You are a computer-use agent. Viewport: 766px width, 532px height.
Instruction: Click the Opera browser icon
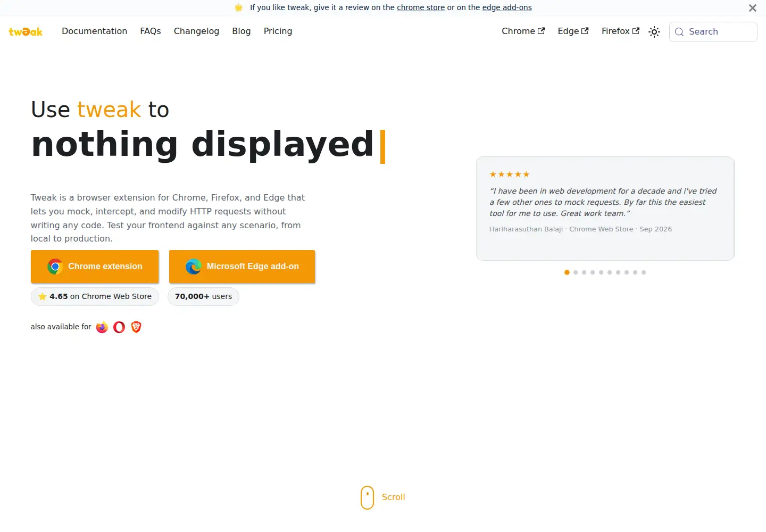coord(119,327)
